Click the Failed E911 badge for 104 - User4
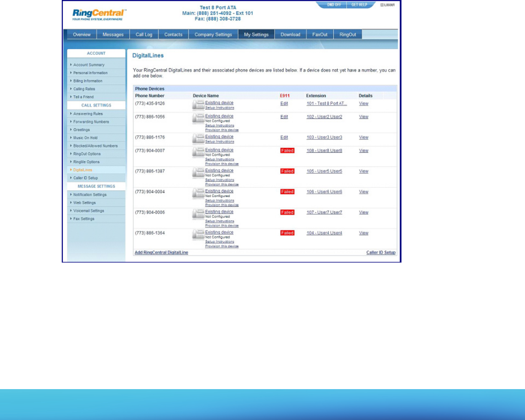The image size is (525, 420). tap(287, 233)
